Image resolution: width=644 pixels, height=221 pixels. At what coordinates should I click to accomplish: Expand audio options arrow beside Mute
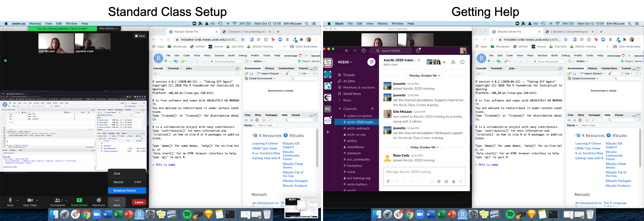tap(18, 200)
